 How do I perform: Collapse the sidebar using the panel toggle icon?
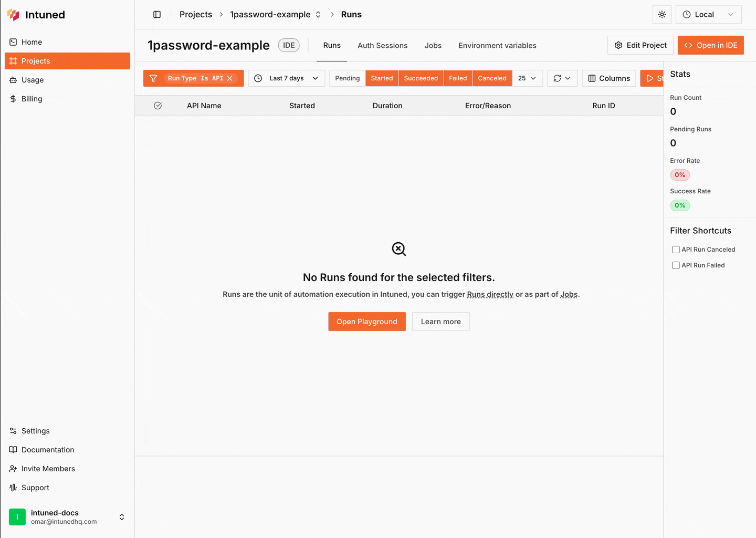point(157,14)
